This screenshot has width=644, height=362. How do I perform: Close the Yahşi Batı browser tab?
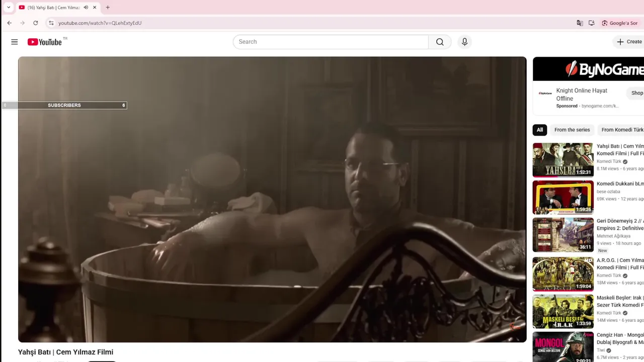pyautogui.click(x=95, y=8)
